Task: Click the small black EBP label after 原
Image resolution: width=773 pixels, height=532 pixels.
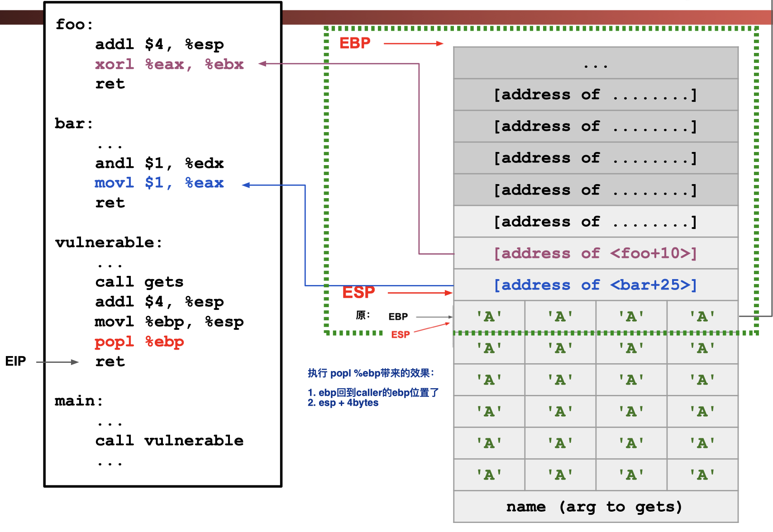Action: tap(398, 317)
